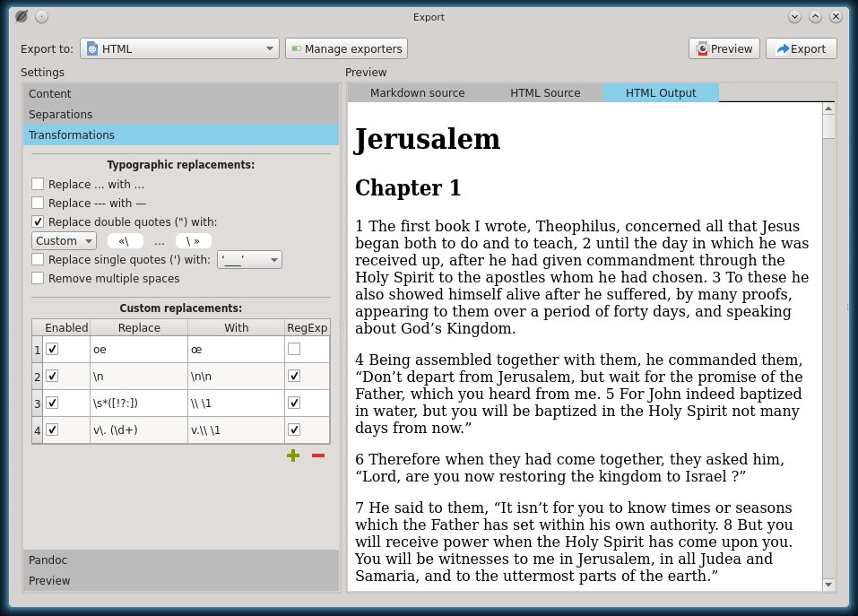858x616 pixels.
Task: Uncheck Replace double quotes checkbox
Action: coord(38,221)
